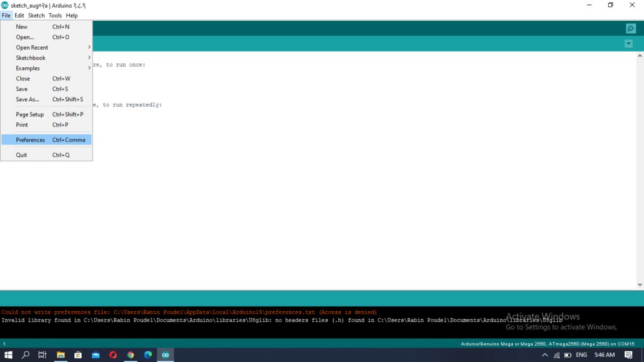
Task: Choose Page Setup menu entry
Action: click(47, 114)
